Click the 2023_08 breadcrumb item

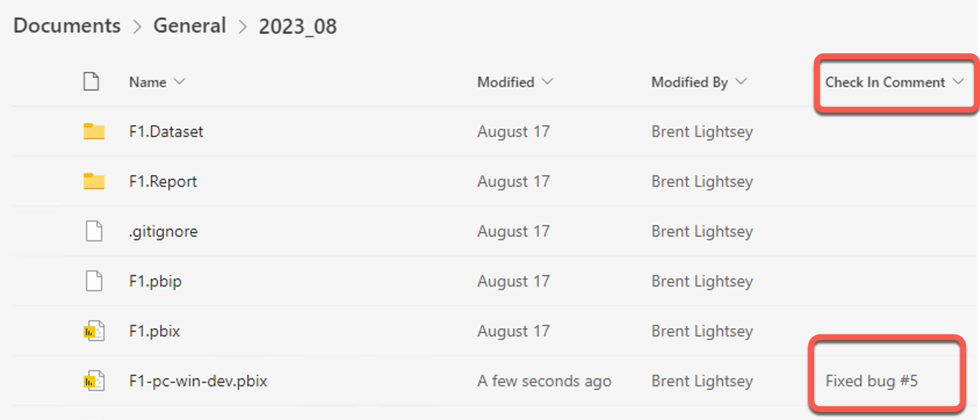point(298,25)
